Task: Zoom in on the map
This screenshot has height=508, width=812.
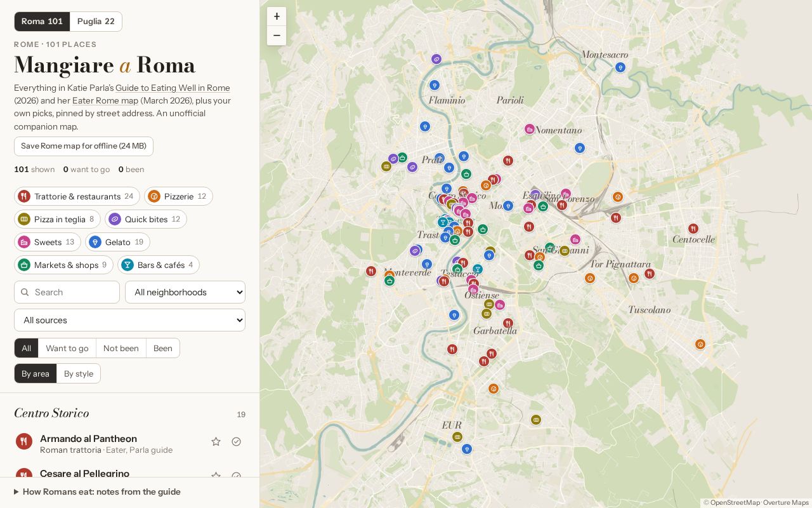Action: pos(277,17)
